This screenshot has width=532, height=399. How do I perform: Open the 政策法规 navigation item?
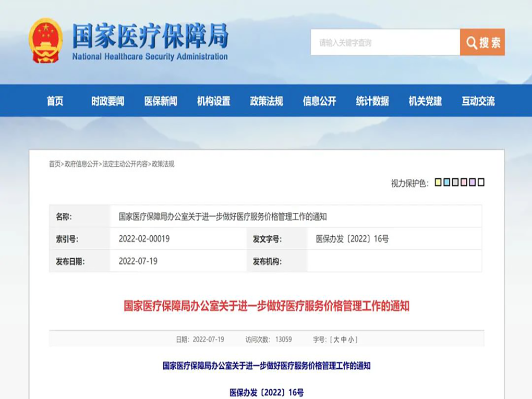[267, 101]
